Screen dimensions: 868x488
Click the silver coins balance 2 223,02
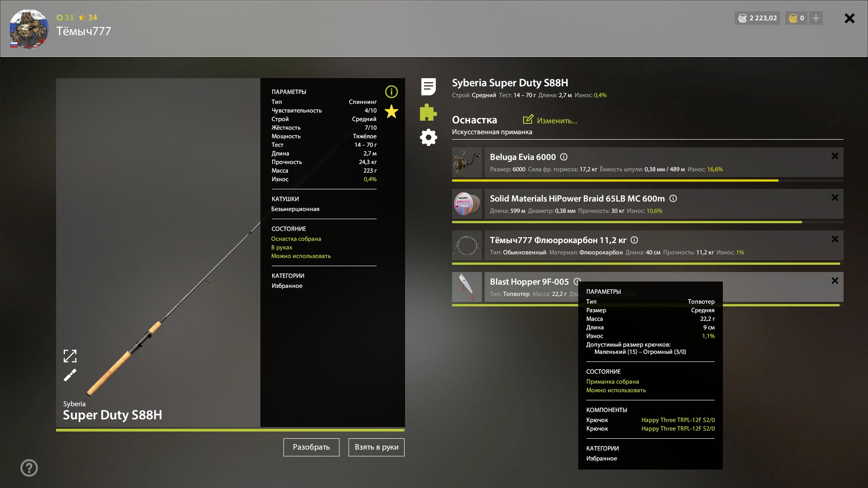757,18
